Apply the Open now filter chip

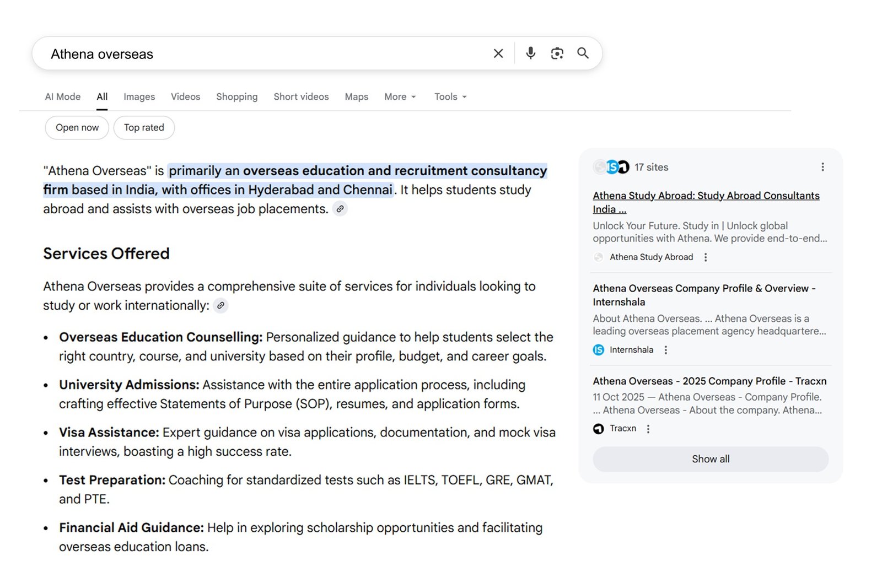point(77,127)
